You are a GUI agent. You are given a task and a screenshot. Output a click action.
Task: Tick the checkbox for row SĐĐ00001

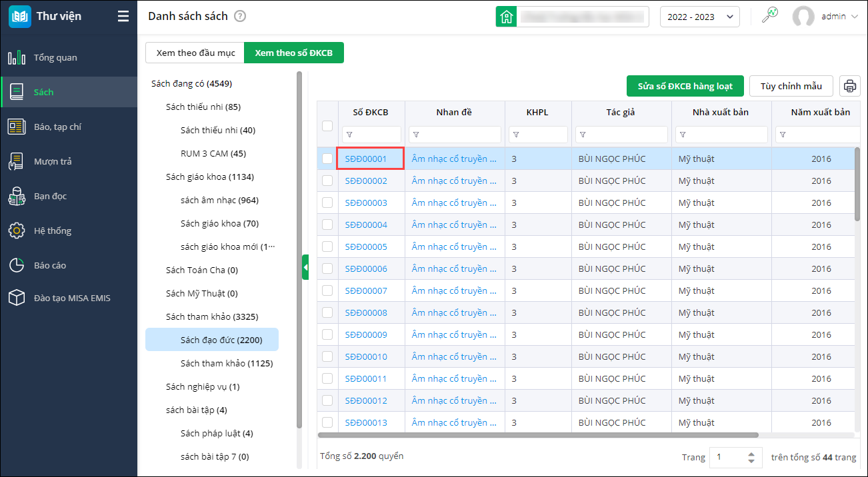tap(327, 159)
